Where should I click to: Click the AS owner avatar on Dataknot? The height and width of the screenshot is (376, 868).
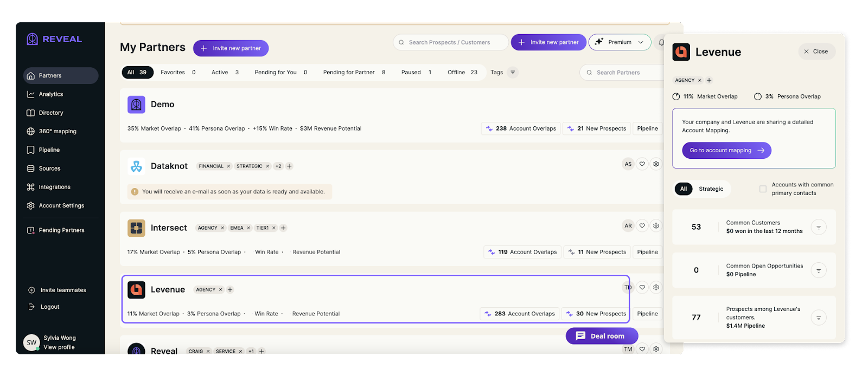click(628, 164)
